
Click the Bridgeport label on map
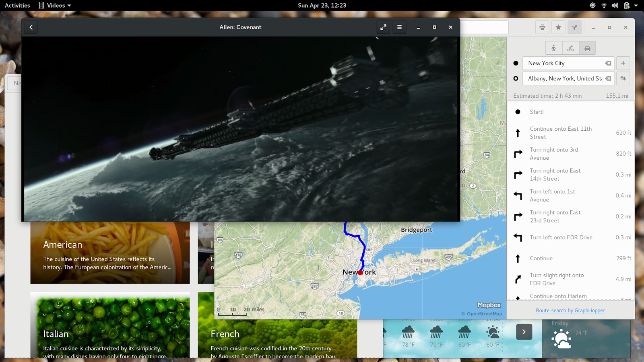point(416,230)
